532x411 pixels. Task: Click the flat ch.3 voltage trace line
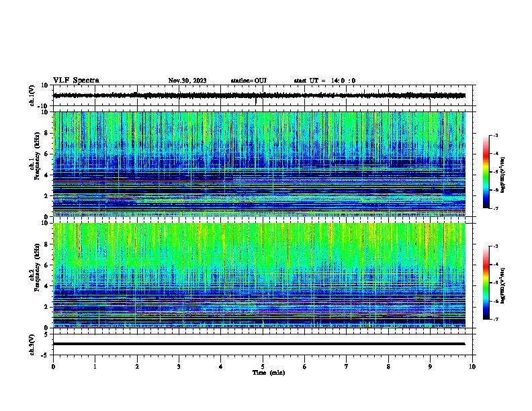pyautogui.click(x=259, y=344)
